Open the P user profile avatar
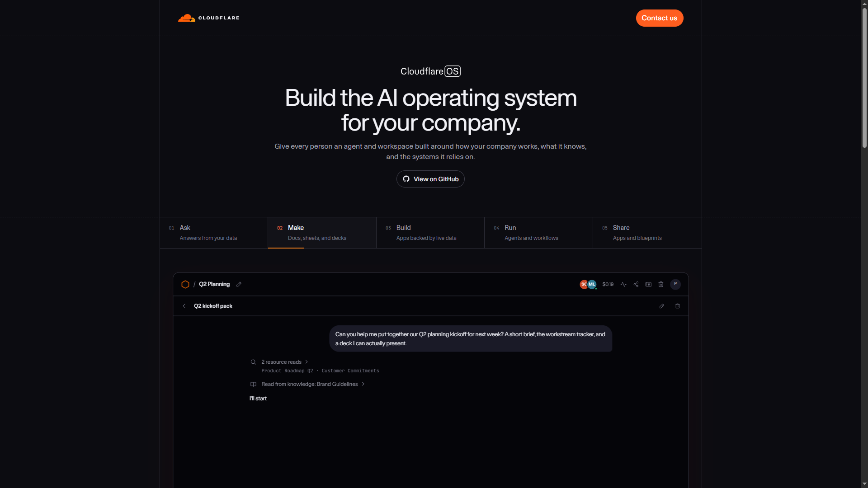The height and width of the screenshot is (488, 868). (675, 284)
